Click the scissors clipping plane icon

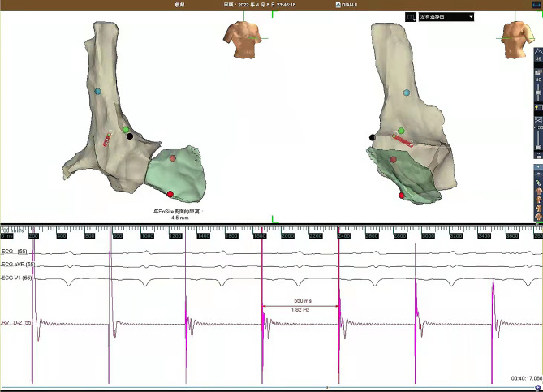pos(538,120)
